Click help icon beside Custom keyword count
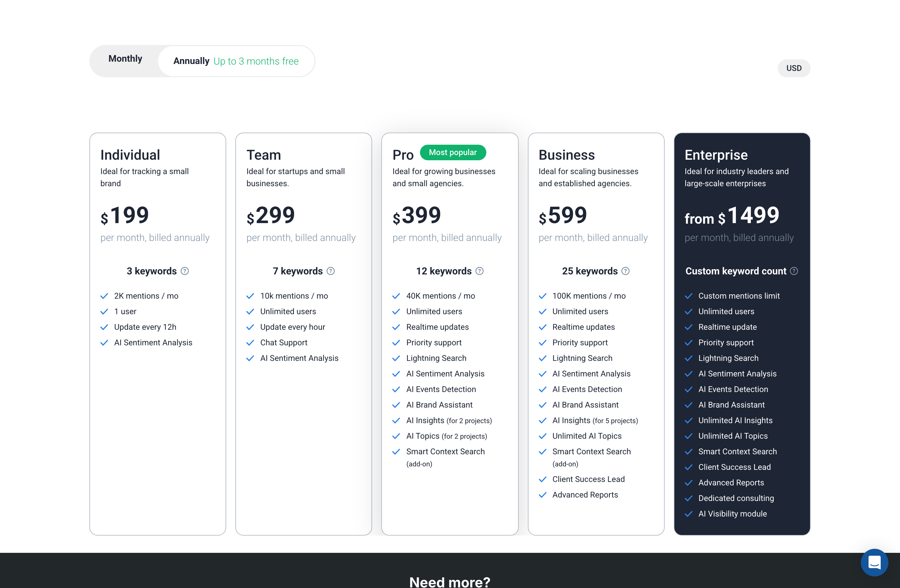The image size is (900, 588). point(794,271)
